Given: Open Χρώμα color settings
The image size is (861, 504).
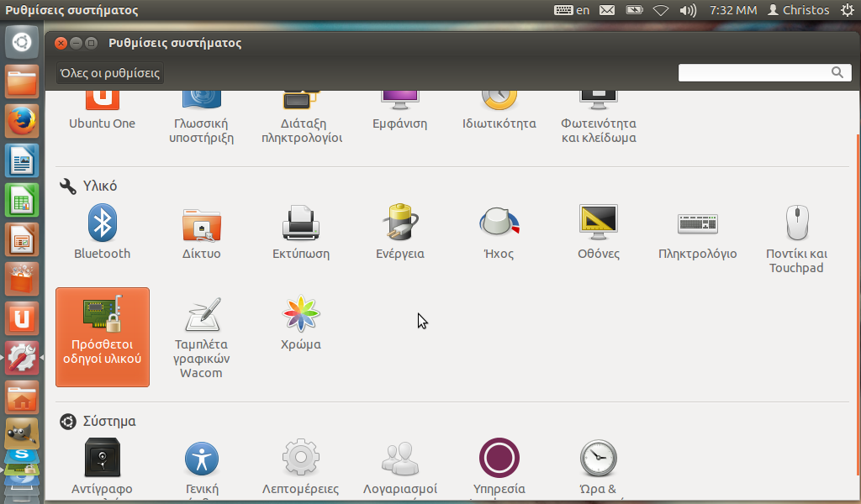Looking at the screenshot, I should (x=301, y=323).
